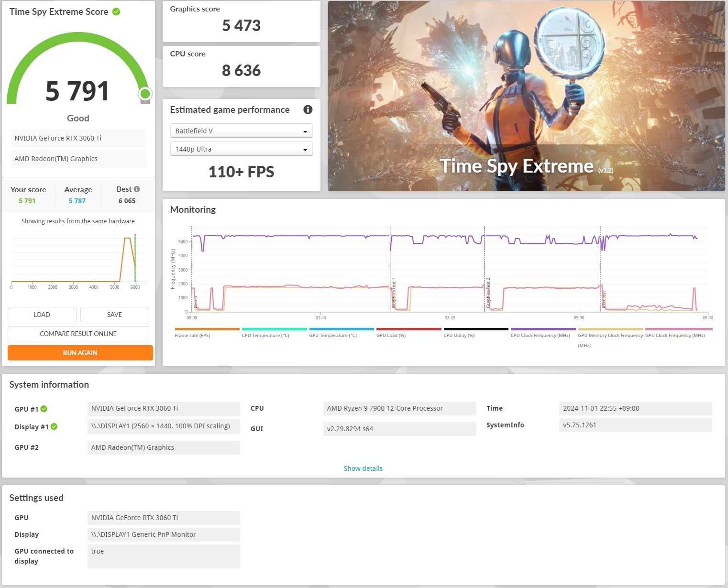Click the SystemInfo version v5.75.1261
The height and width of the screenshot is (588, 728).
(635, 425)
